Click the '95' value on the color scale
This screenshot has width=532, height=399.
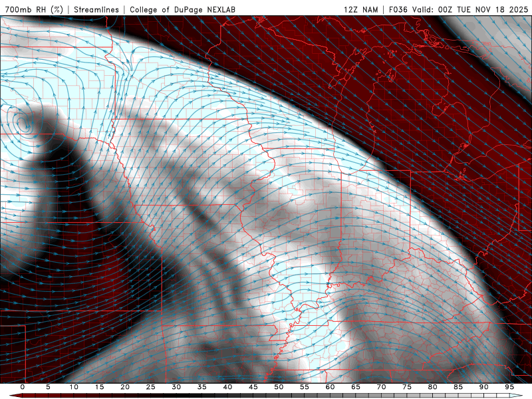[509, 387]
